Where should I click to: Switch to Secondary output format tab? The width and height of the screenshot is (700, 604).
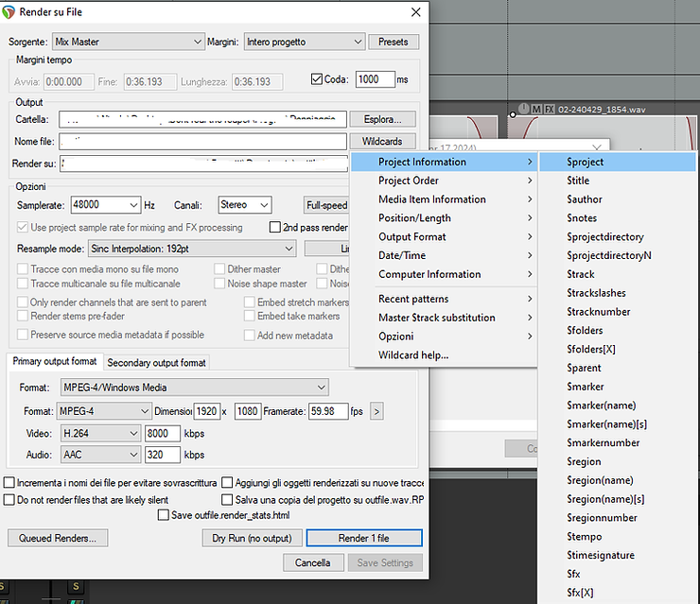pyautogui.click(x=156, y=363)
